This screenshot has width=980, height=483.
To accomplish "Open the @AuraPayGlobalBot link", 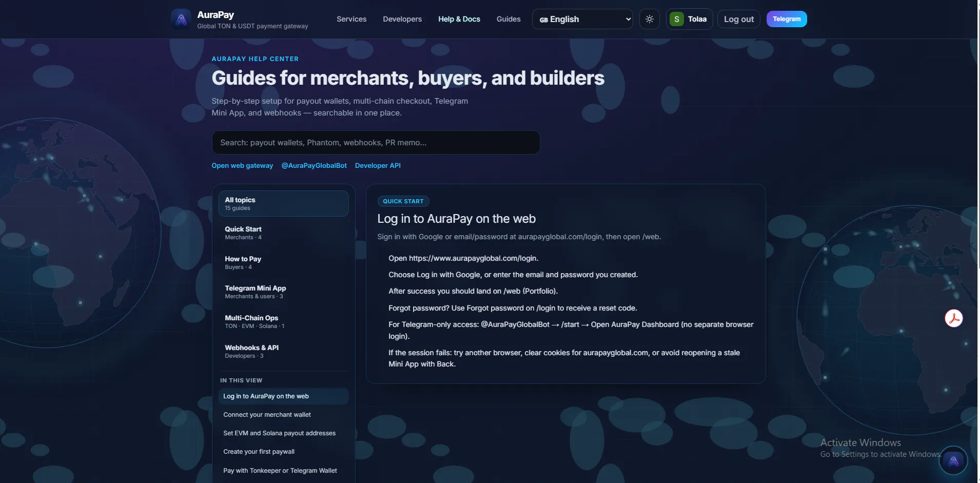I will (314, 166).
